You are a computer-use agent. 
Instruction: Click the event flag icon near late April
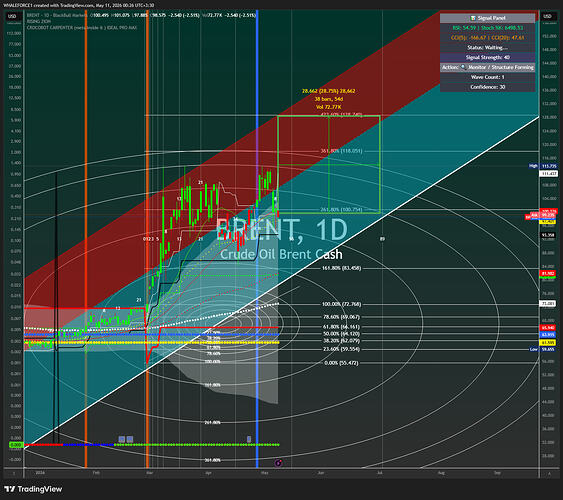coord(249,439)
